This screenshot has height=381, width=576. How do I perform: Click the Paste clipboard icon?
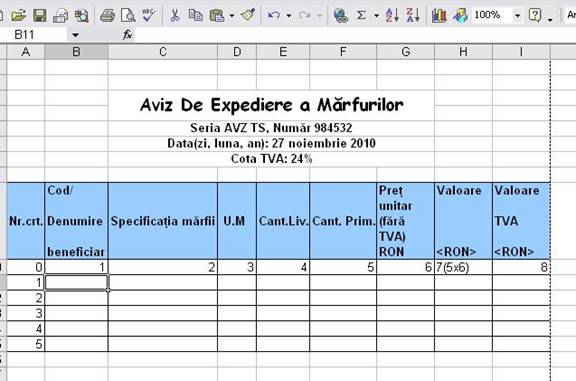(217, 15)
